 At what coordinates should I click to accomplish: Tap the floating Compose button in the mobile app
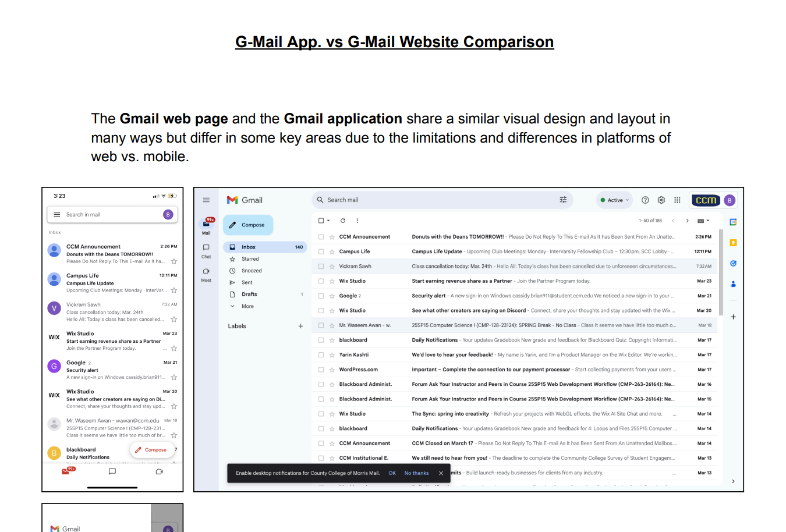[x=152, y=449]
